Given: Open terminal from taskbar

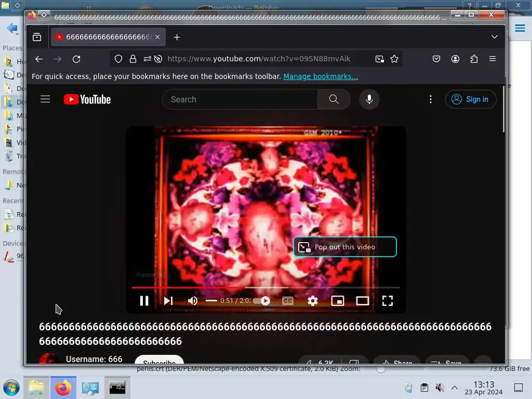Looking at the screenshot, I should tap(117, 388).
